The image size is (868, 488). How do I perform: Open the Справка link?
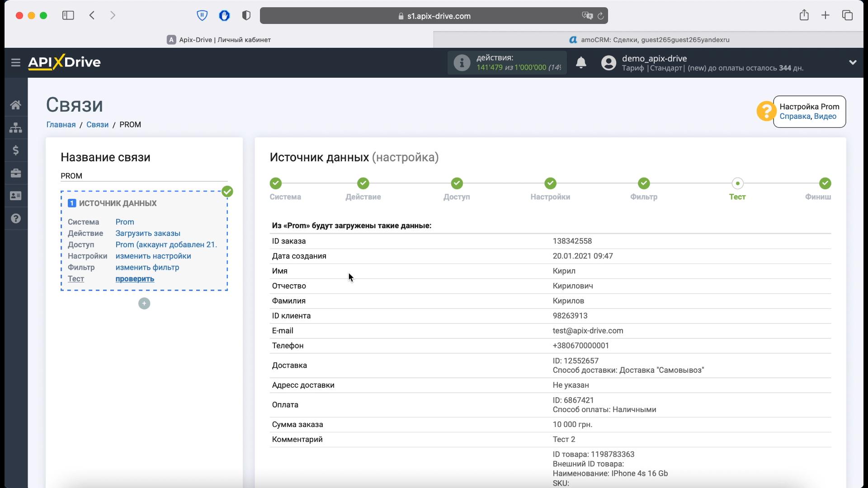pos(795,116)
